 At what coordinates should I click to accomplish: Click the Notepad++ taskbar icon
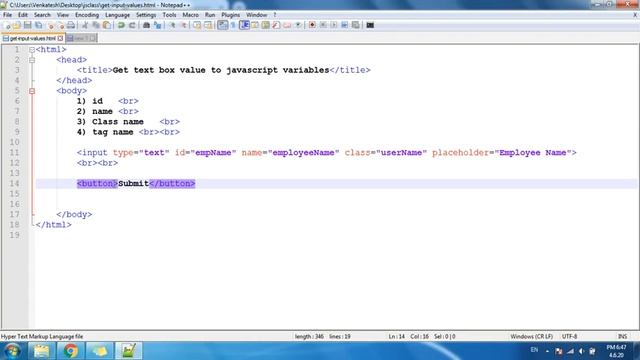[x=128, y=351]
